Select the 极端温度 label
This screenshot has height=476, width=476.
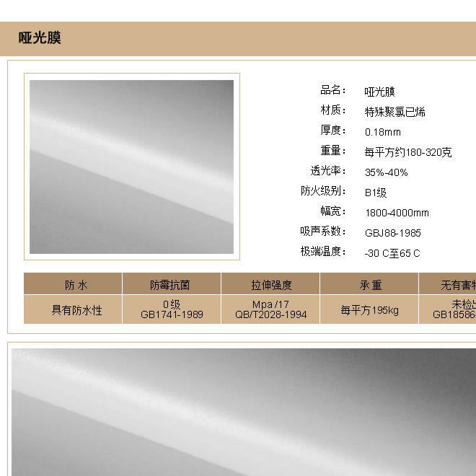[x=323, y=252]
